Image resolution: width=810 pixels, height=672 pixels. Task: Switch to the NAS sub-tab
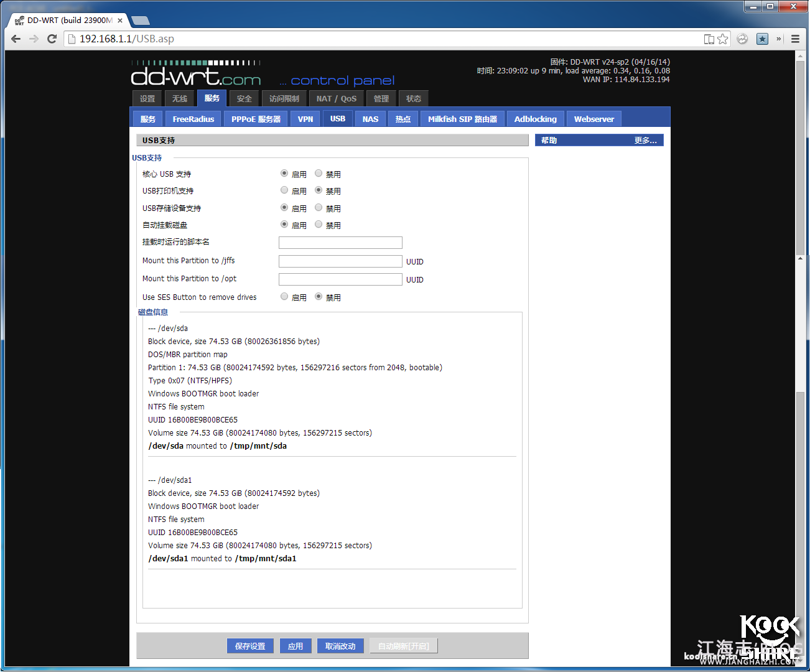tap(370, 119)
